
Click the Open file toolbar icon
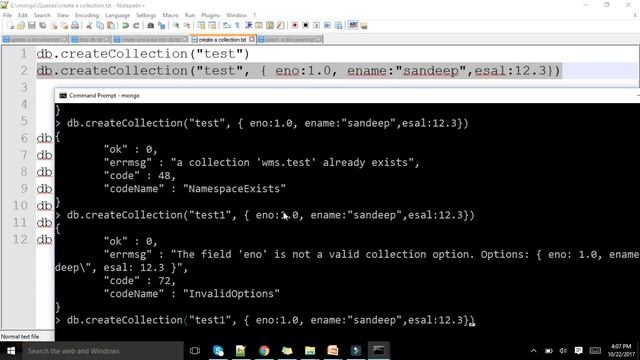point(21,25)
